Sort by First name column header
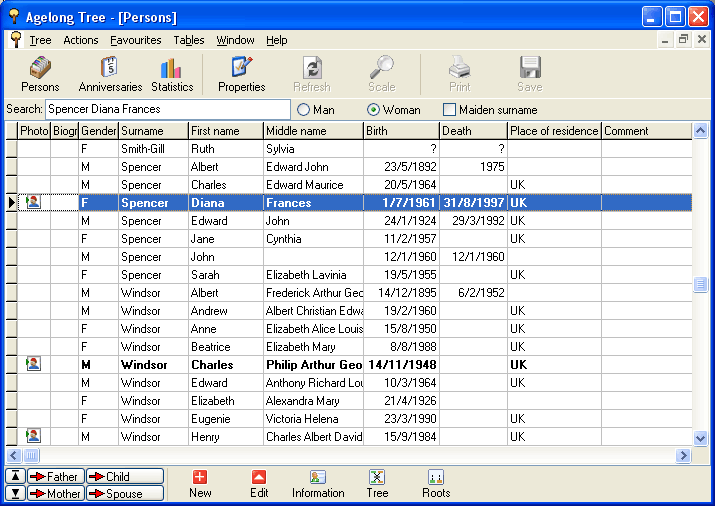This screenshot has width=715, height=506. pos(226,131)
